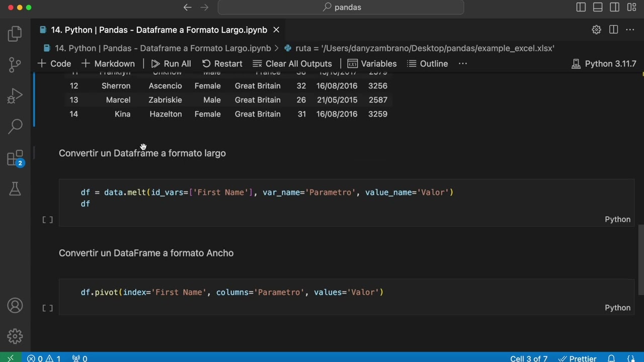644x362 pixels.
Task: Add a new Markdown cell
Action: pos(108,63)
